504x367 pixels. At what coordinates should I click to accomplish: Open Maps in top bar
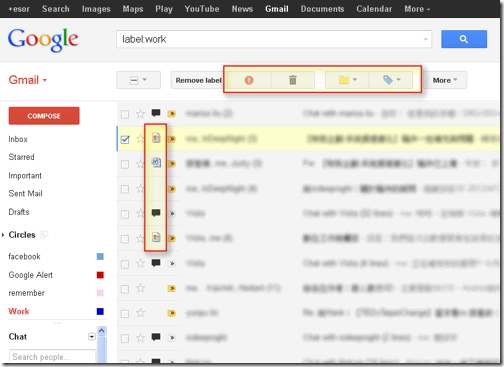coord(133,9)
